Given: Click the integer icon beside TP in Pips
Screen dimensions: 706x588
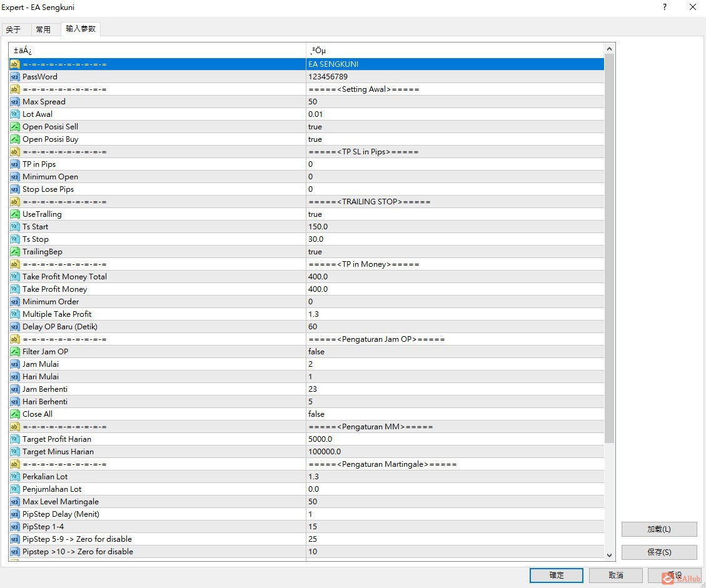Looking at the screenshot, I should tap(15, 164).
